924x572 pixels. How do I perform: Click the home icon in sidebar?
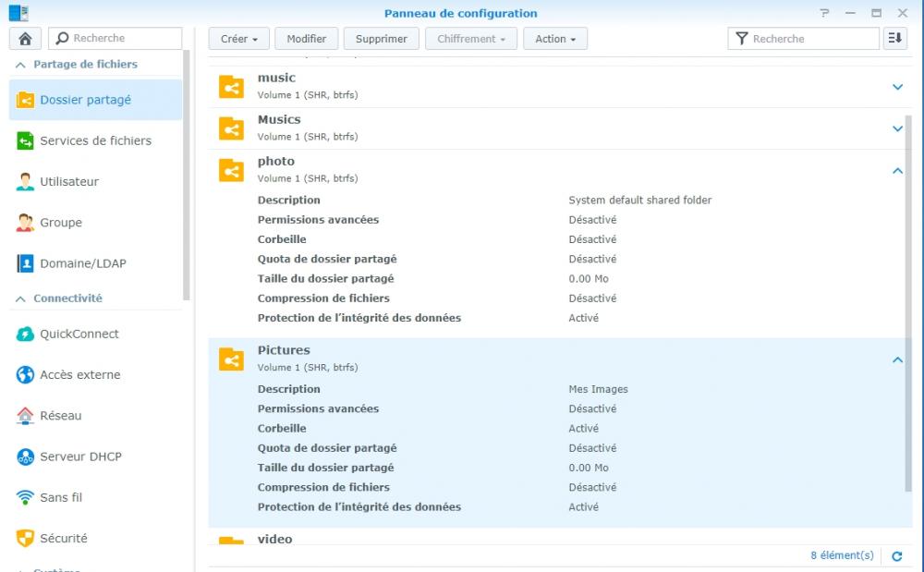tap(25, 39)
